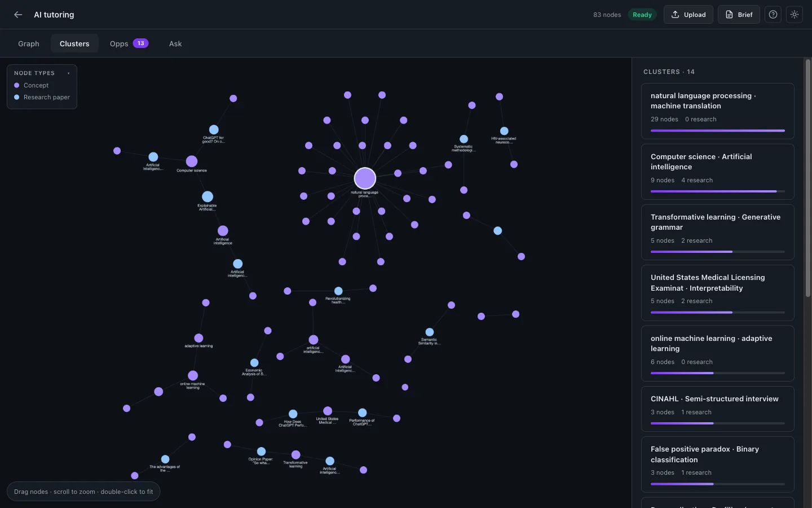Click the clusters panel scrollbar
The height and width of the screenshot is (508, 812).
[807, 178]
